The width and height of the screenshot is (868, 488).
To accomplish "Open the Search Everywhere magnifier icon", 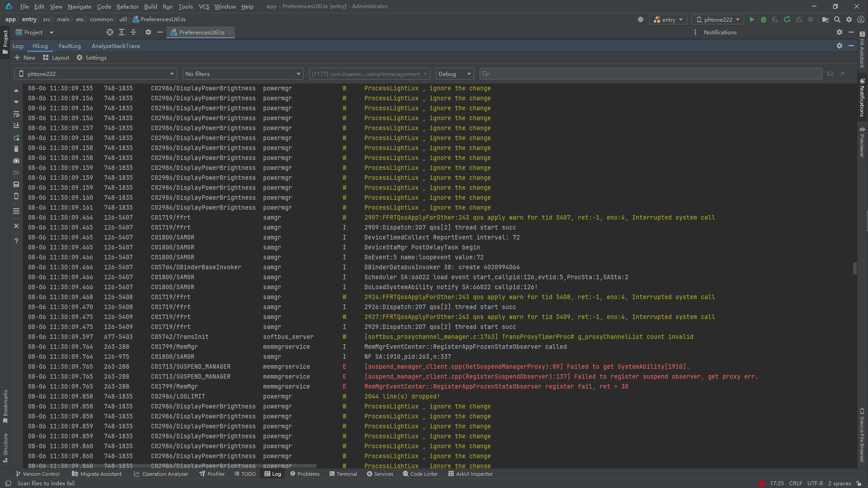I will coord(837,19).
